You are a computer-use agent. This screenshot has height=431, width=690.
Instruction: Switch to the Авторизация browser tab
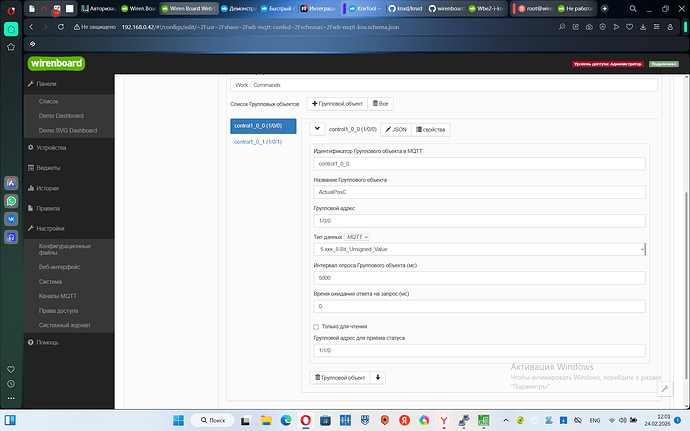click(x=99, y=8)
